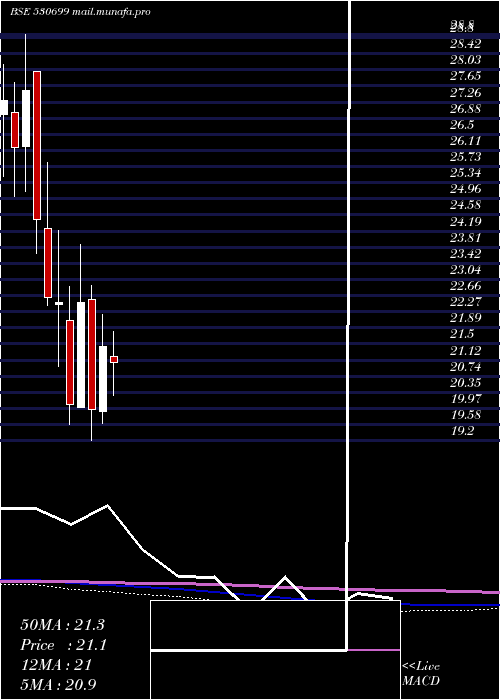Click the 50MA : 21.3 readout
Screen dimensions: 500x700
click(x=62, y=625)
